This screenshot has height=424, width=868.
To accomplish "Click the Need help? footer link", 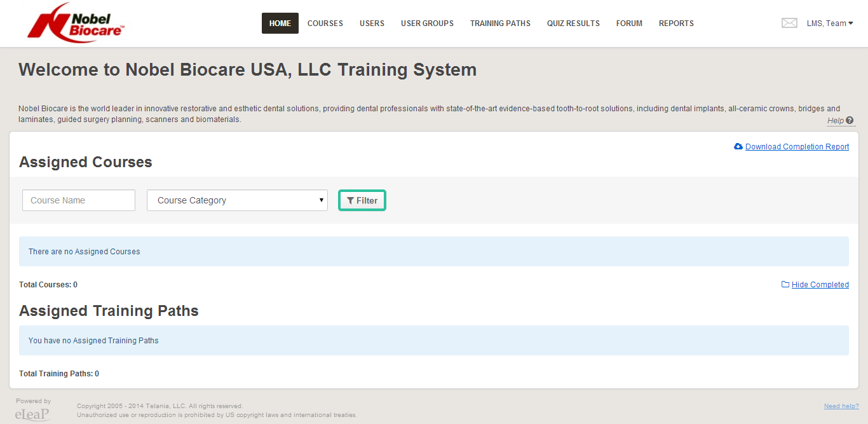I will (841, 406).
